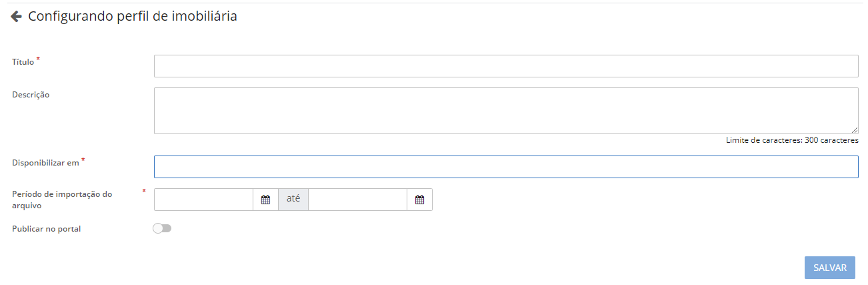Click inside the Descrição text area
This screenshot has height=285, width=868.
505,110
